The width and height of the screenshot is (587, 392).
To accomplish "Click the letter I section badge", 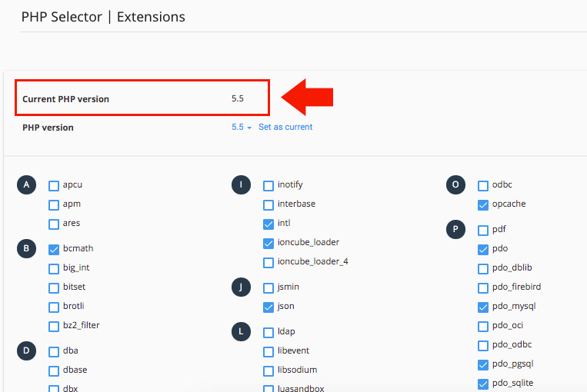I will click(242, 185).
